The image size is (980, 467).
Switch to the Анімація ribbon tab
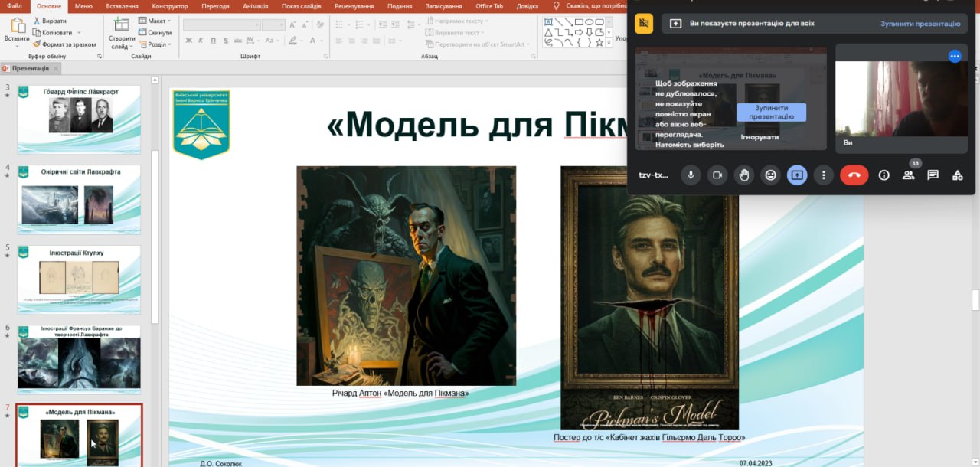point(256,6)
